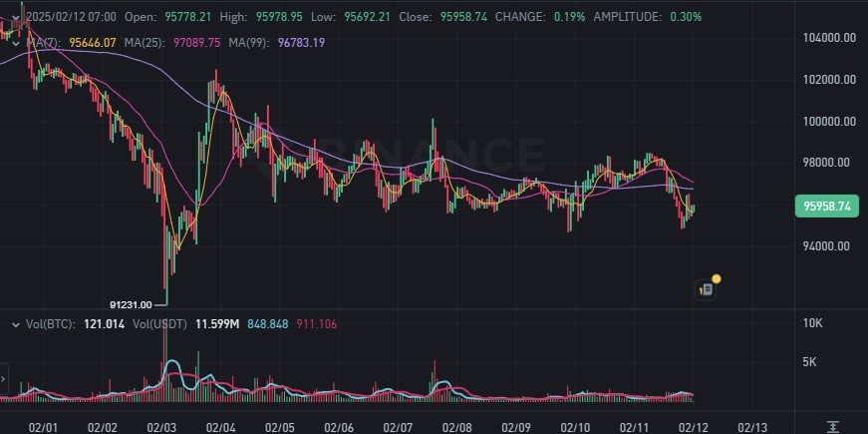Click the 02/08 date on time axis

[457, 427]
